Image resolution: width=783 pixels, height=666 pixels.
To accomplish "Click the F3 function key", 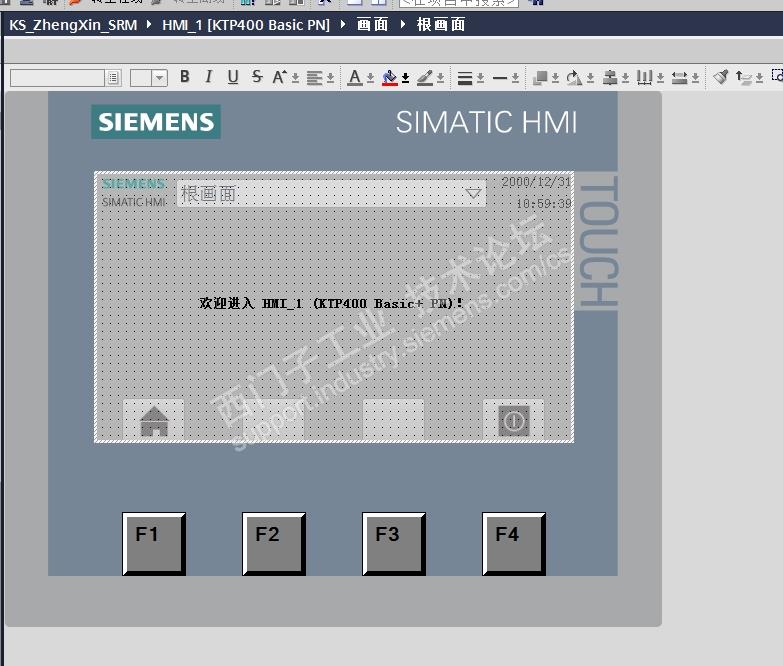I will point(393,544).
